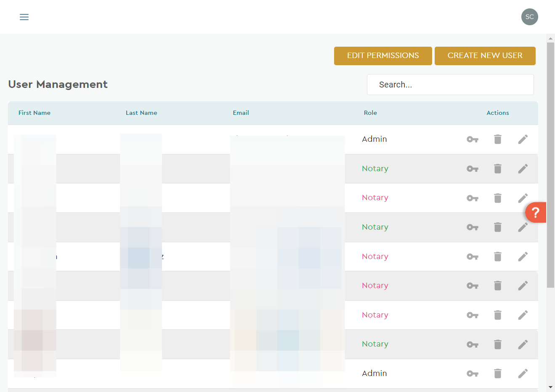
Task: Open the hamburger navigation menu
Action: [x=24, y=17]
